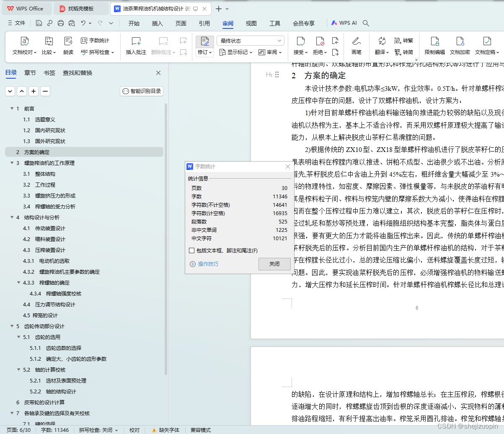Switch to the 插入 ribbon tab
The image size is (504, 434).
158,23
